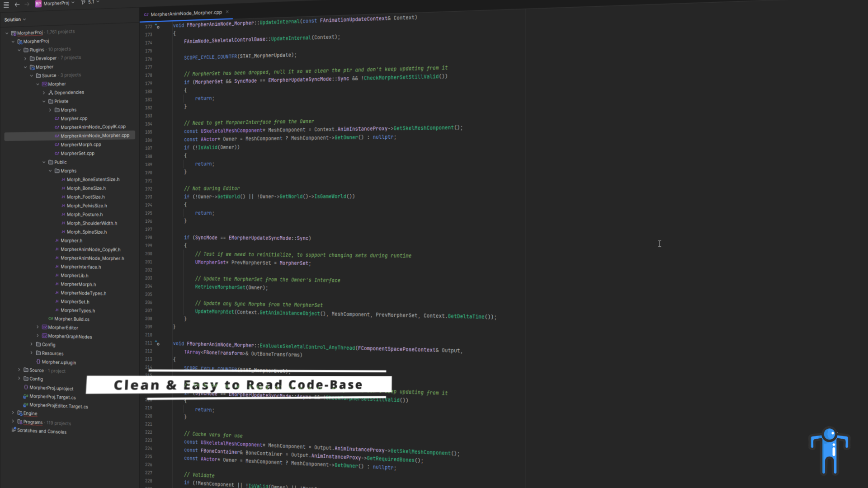Select the Morpher.uplugin file icon
The width and height of the screenshot is (868, 488).
pyautogui.click(x=38, y=362)
